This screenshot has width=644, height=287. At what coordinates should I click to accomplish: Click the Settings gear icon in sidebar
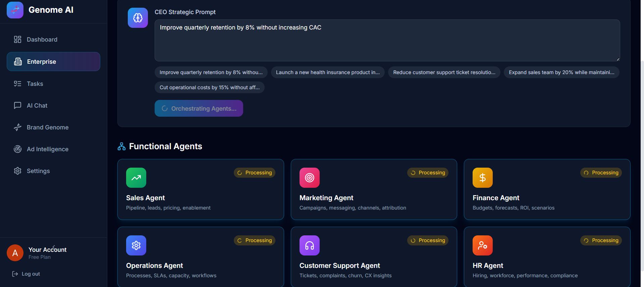[x=17, y=171]
